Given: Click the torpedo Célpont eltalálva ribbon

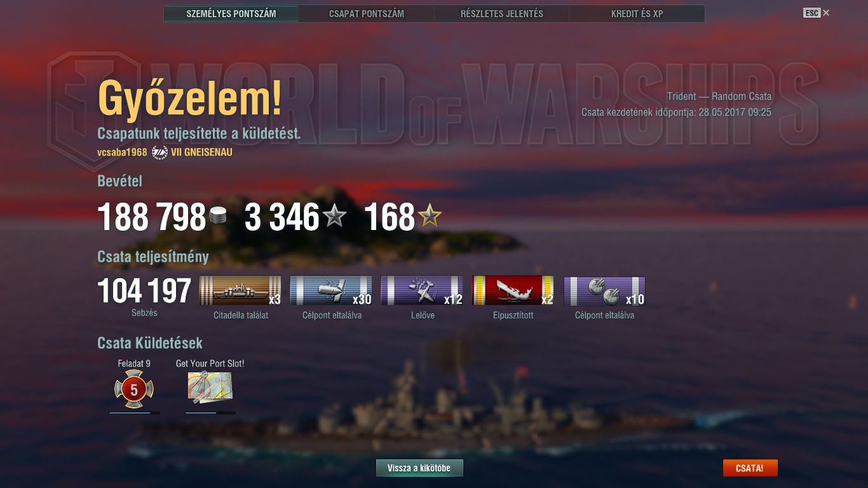Looking at the screenshot, I should [331, 291].
